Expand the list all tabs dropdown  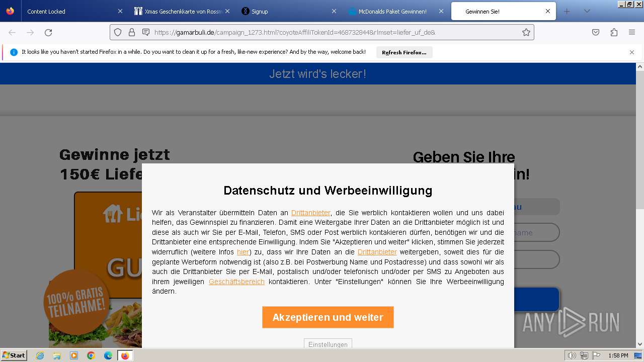tap(587, 11)
